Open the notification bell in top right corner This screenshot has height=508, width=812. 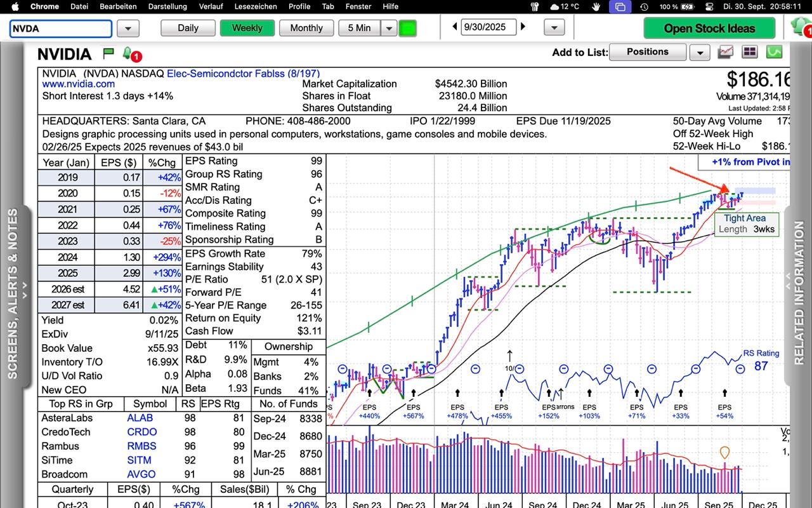(x=801, y=27)
